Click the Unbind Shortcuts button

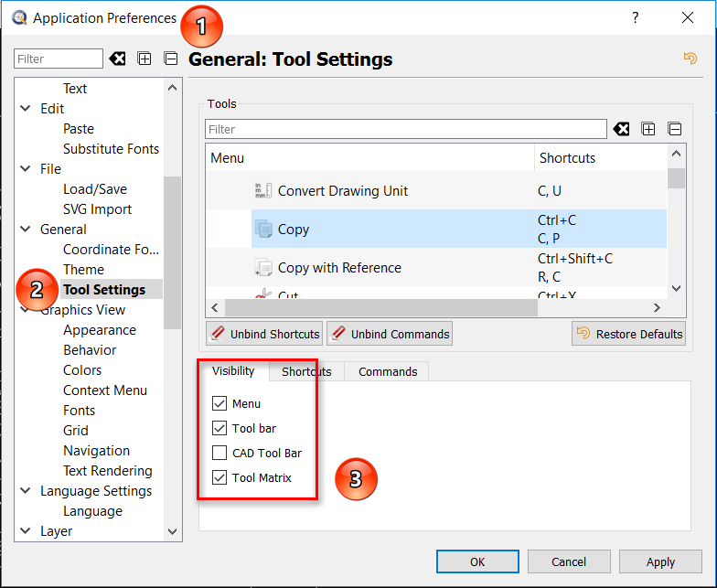[265, 334]
